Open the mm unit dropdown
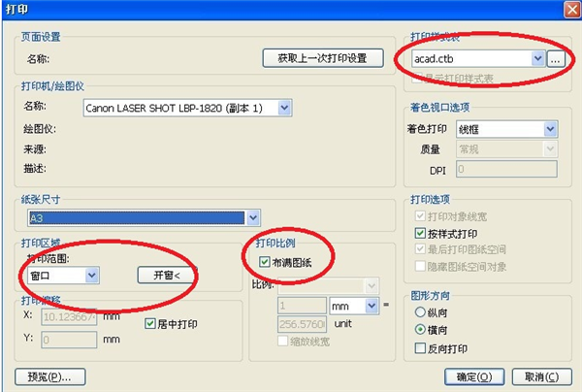 372,306
